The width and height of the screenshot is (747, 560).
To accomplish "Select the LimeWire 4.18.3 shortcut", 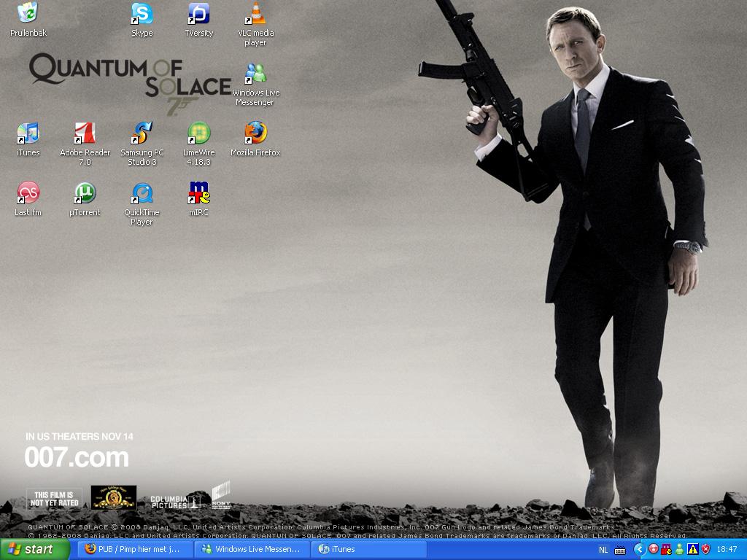I will [198, 144].
